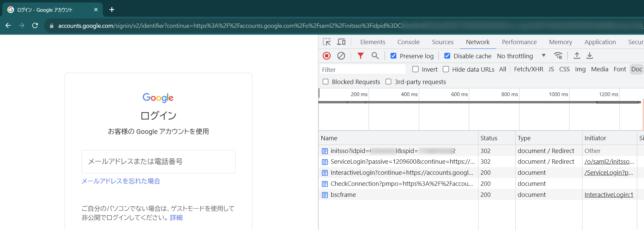Toggle the red filter funnel icon
Image resolution: width=644 pixels, height=230 pixels.
[x=360, y=56]
